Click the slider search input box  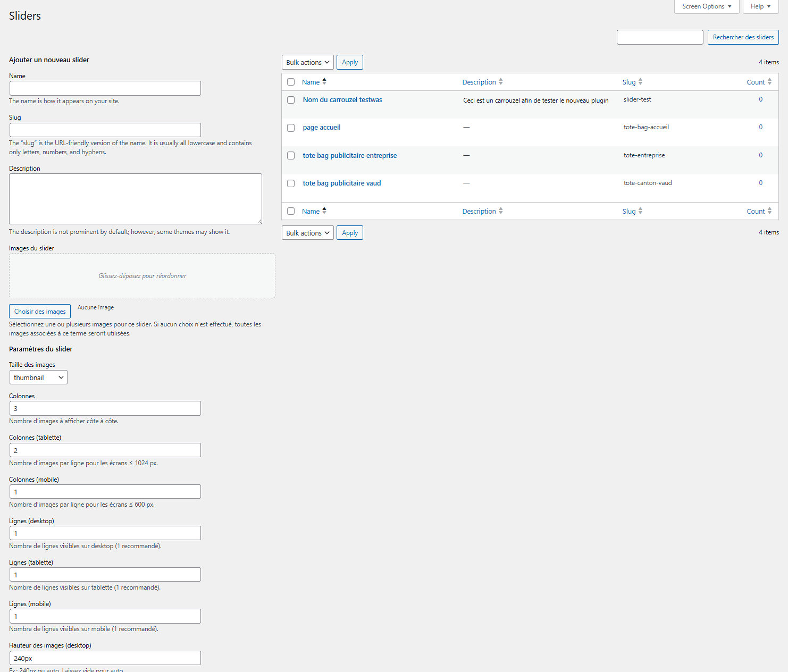(x=659, y=37)
